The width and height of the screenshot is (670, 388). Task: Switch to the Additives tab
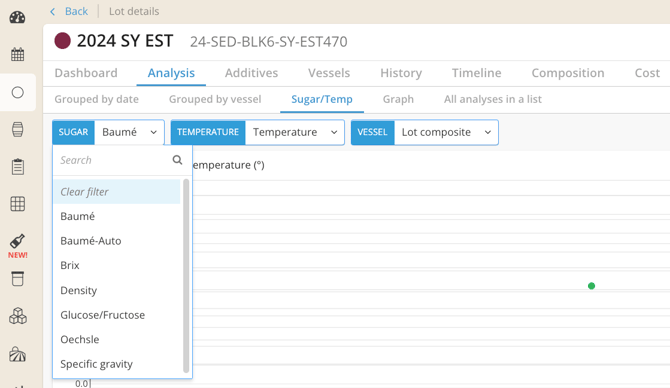(x=251, y=73)
